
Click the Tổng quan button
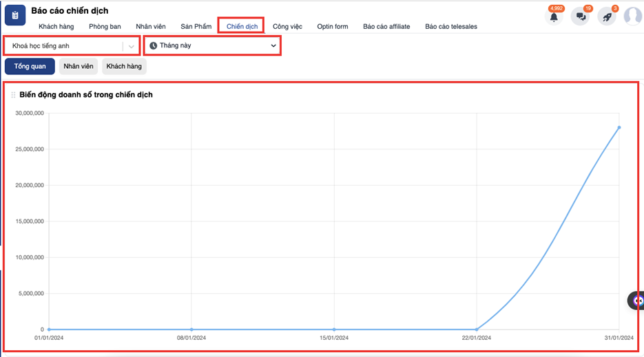pos(30,66)
